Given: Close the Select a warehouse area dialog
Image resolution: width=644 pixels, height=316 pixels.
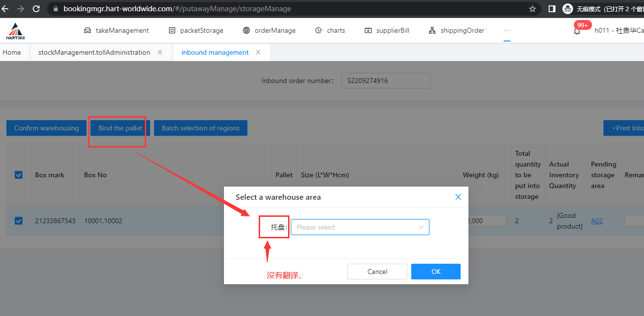Looking at the screenshot, I should point(458,197).
